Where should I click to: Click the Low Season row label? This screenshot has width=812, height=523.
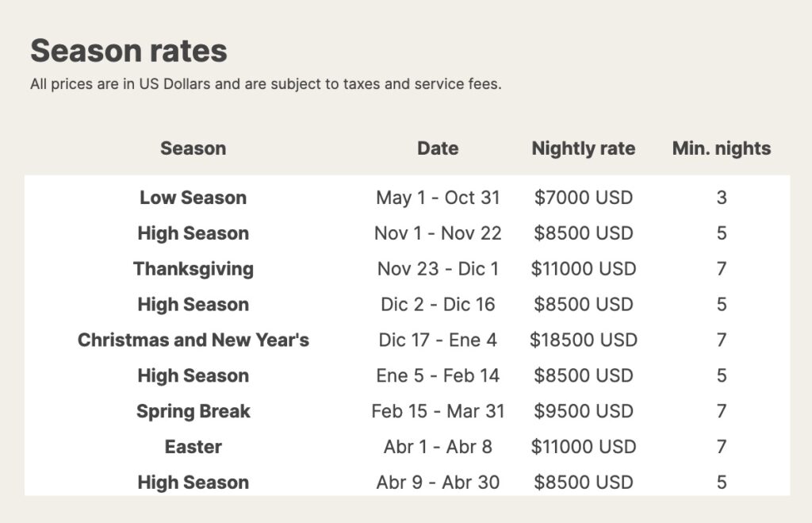pos(193,198)
